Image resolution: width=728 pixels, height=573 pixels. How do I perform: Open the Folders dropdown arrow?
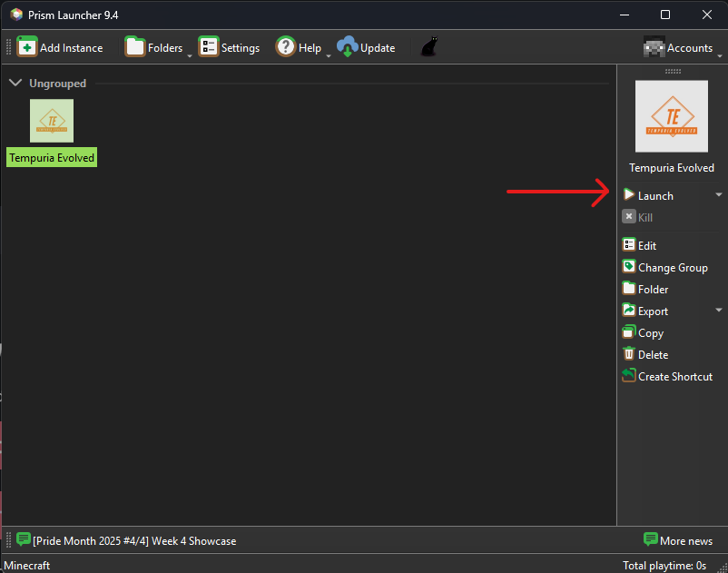pyautogui.click(x=190, y=55)
